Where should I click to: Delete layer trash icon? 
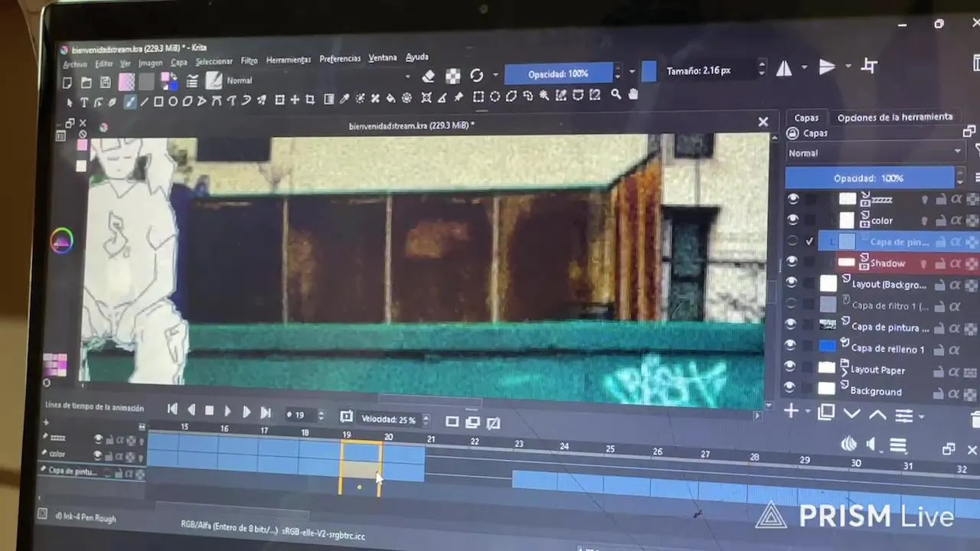(x=975, y=418)
